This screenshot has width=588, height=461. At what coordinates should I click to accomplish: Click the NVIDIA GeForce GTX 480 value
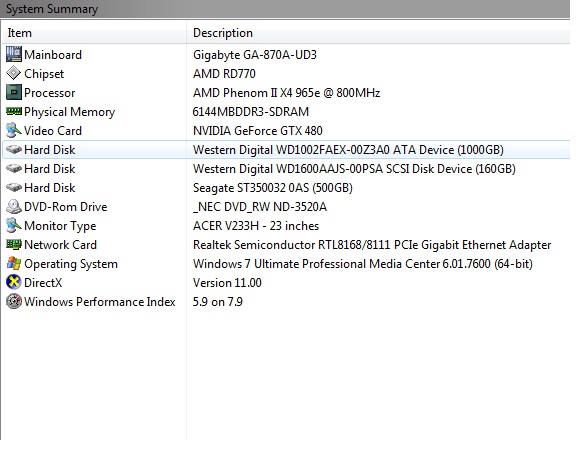258,131
